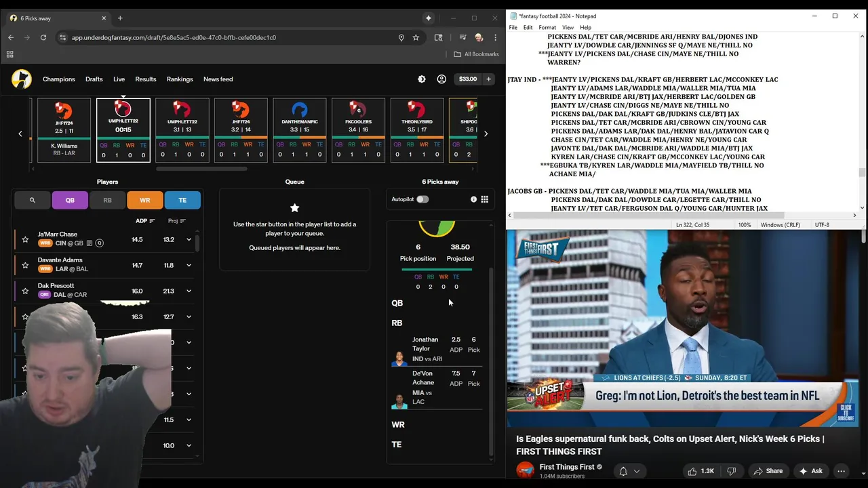Reload the Underdog draft page
This screenshot has width=868, height=488.
click(43, 37)
